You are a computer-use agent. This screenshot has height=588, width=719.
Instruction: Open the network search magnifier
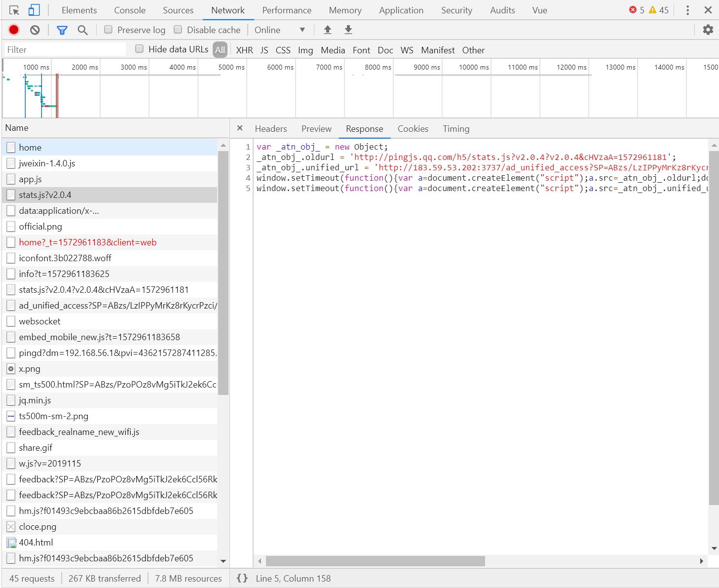82,30
